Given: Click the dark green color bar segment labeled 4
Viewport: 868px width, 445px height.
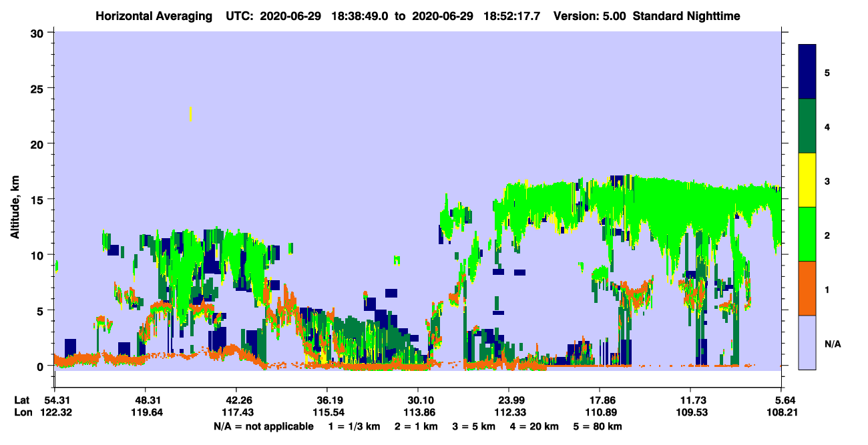Looking at the screenshot, I should coord(807,126).
